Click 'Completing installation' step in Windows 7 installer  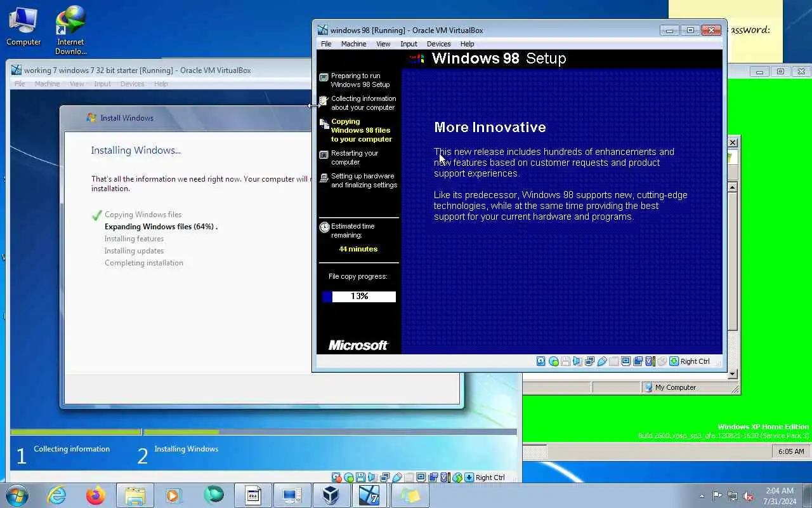[x=144, y=263]
